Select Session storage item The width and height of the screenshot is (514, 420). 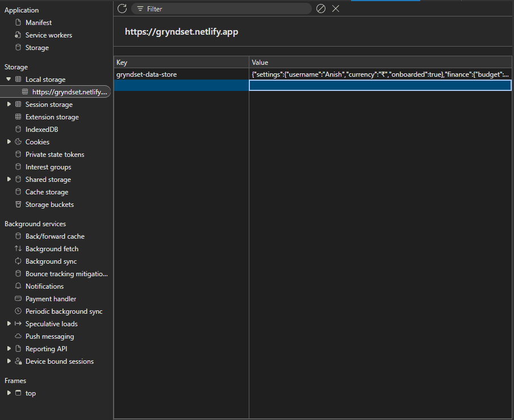[x=49, y=105]
